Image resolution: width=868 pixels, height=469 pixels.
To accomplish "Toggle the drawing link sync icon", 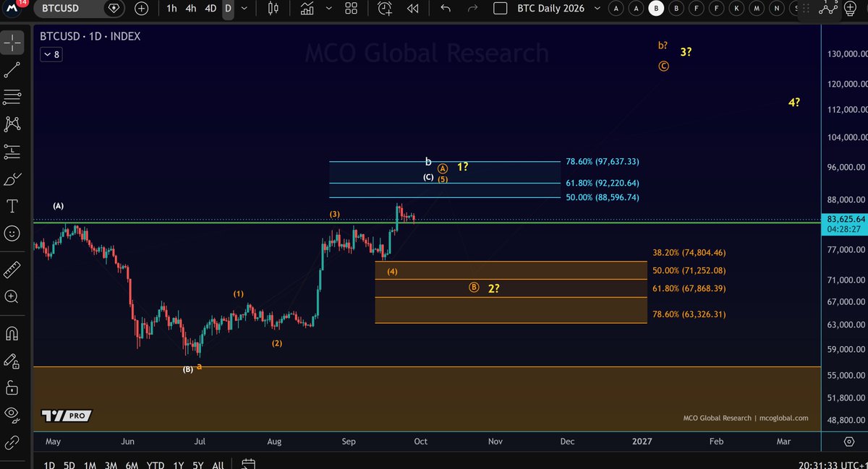I will (x=12, y=441).
